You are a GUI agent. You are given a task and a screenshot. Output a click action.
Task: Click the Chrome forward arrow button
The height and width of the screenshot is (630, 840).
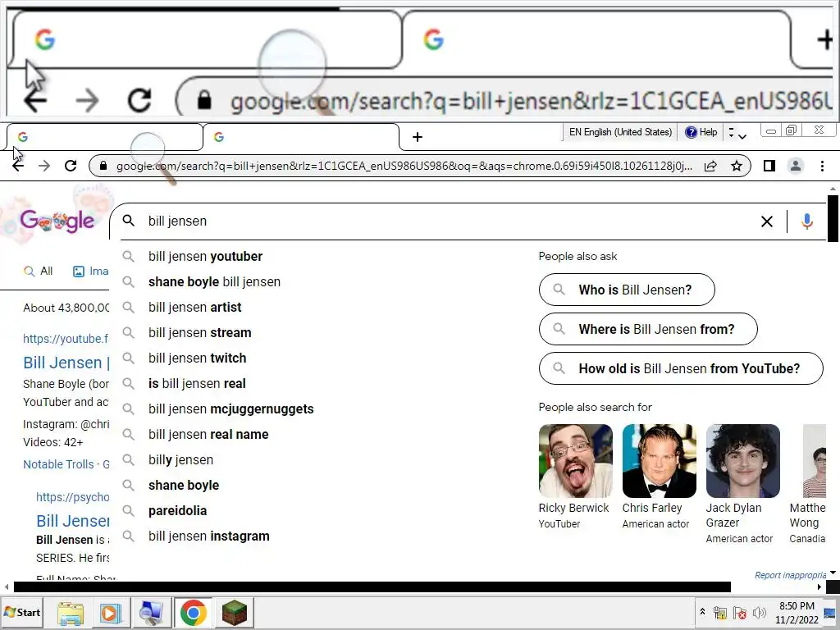(44, 166)
